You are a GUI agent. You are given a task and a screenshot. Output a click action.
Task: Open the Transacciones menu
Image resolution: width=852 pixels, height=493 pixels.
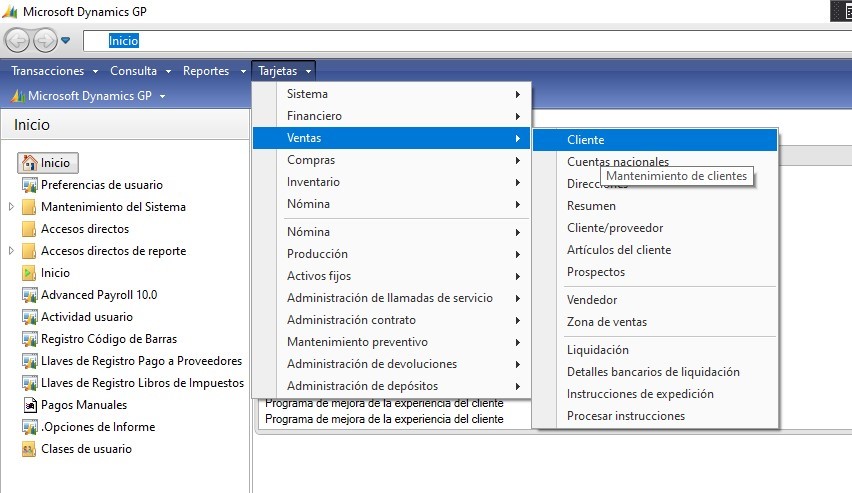click(x=54, y=71)
